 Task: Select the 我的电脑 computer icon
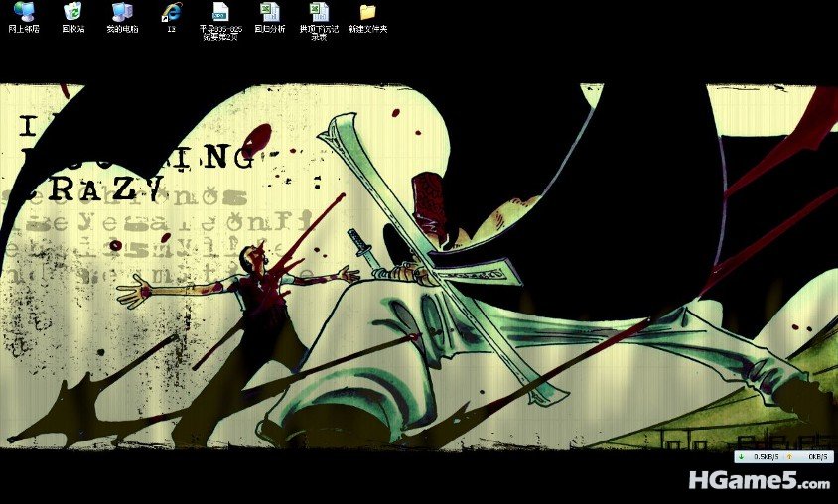121,12
